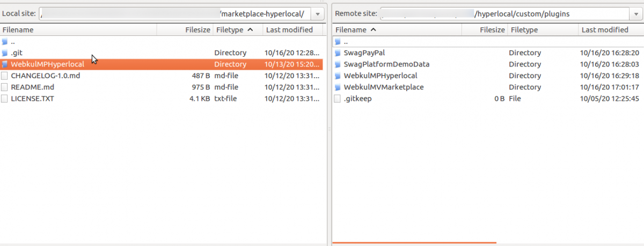Click the SwagPayPal folder icon
This screenshot has width=644, height=246.
[338, 53]
